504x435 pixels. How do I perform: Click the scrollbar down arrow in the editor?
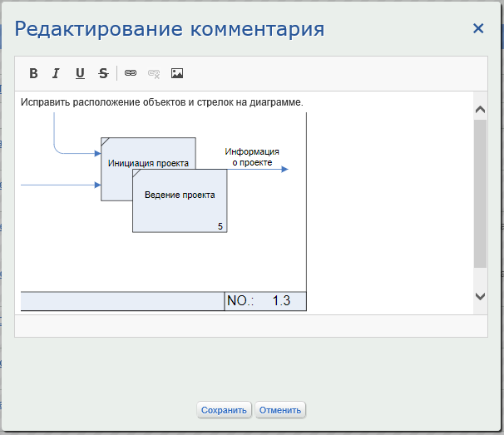(x=480, y=296)
